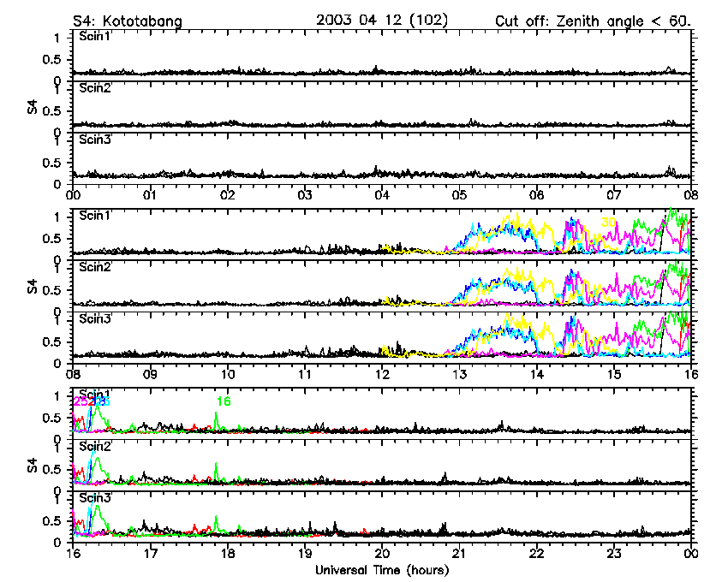Click the Scin2 label in the 16–00 hour block
Screen dimensions: 728x582
(x=95, y=447)
